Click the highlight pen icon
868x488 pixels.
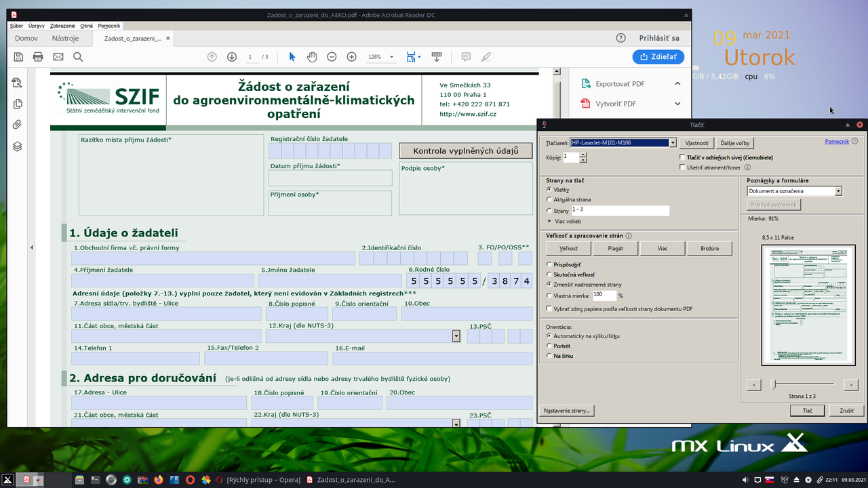tap(486, 57)
